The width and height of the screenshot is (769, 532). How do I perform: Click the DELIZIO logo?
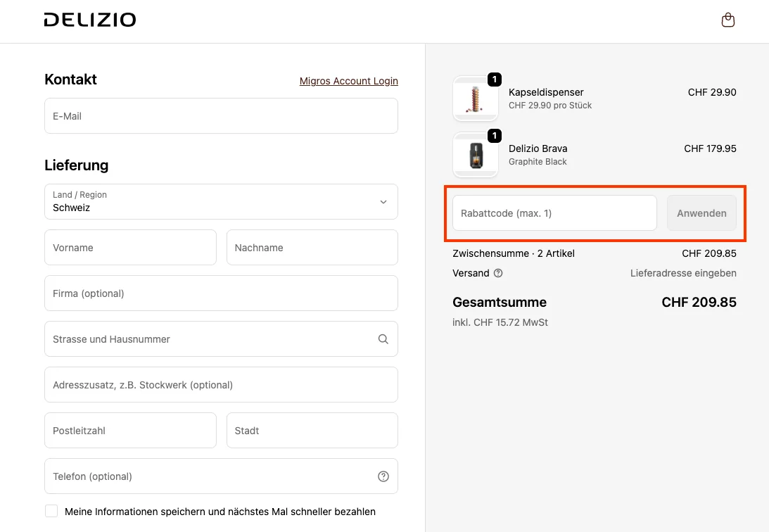click(90, 20)
